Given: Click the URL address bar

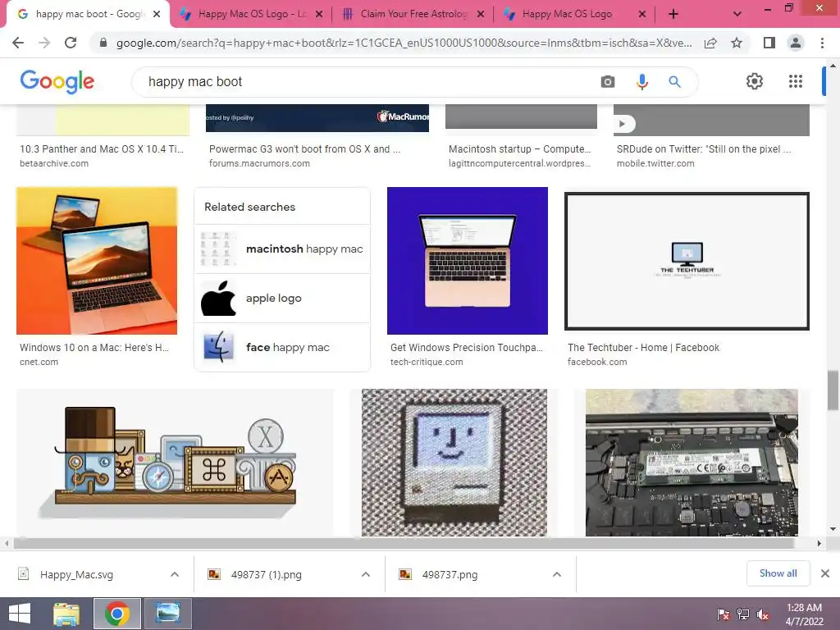Looking at the screenshot, I should tap(404, 43).
